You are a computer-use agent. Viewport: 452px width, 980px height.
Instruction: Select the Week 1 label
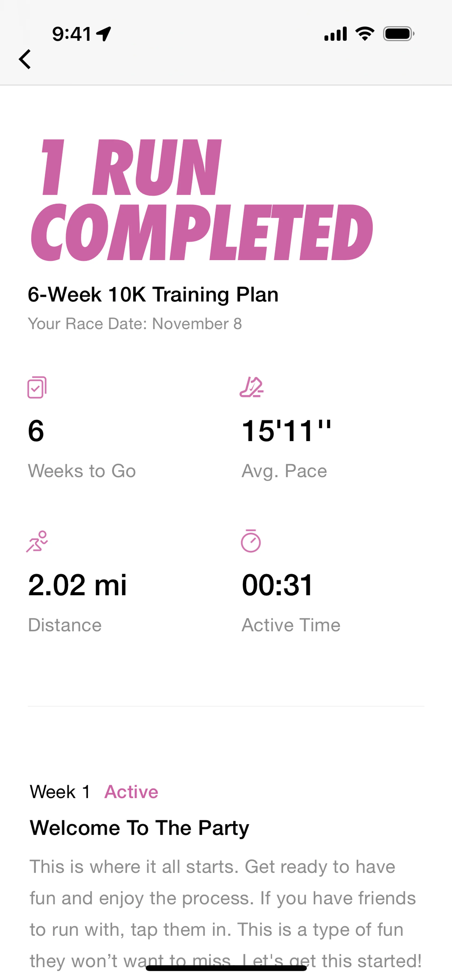pyautogui.click(x=60, y=792)
